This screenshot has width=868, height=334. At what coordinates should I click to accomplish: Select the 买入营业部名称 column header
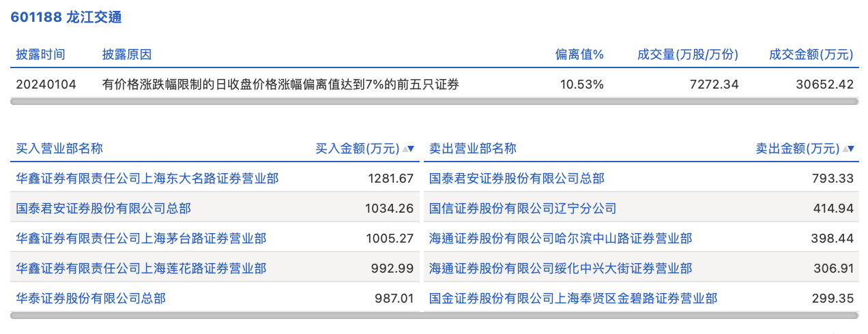tap(59, 149)
